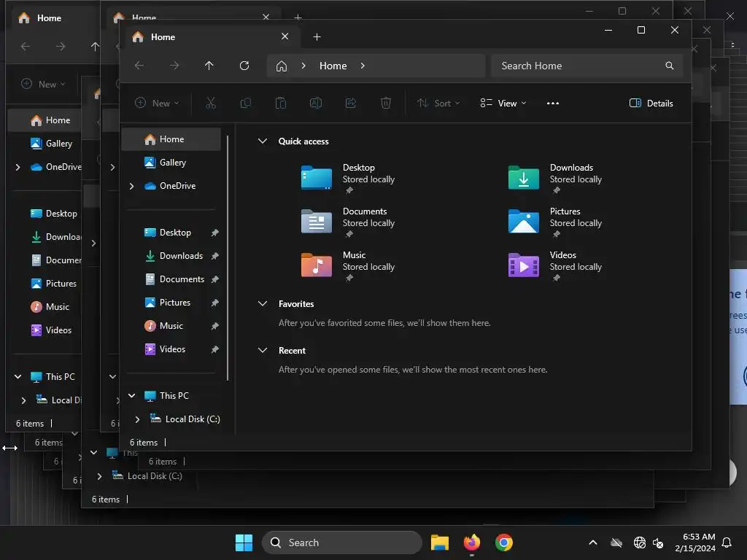This screenshot has height=560, width=747.
Task: Expand OneDrive in front window sidebar
Action: coord(131,186)
